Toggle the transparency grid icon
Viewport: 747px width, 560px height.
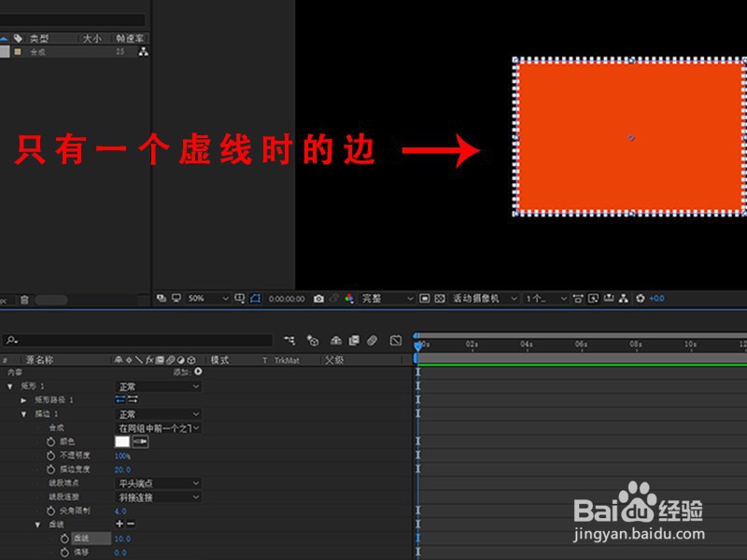tap(440, 298)
